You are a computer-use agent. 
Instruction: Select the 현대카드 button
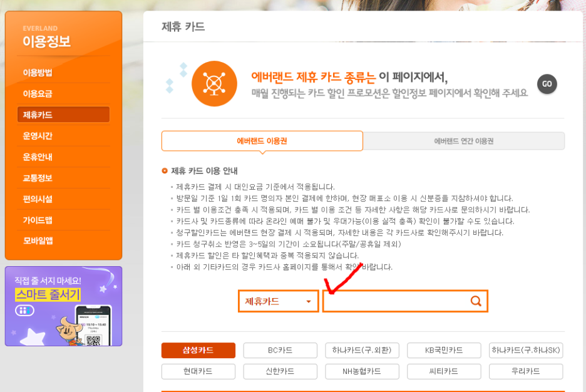point(198,371)
